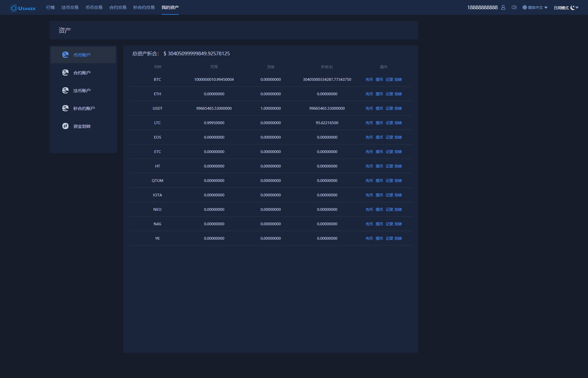
Task: Open the 日间模式 theme dropdown arrow
Action: click(x=577, y=8)
